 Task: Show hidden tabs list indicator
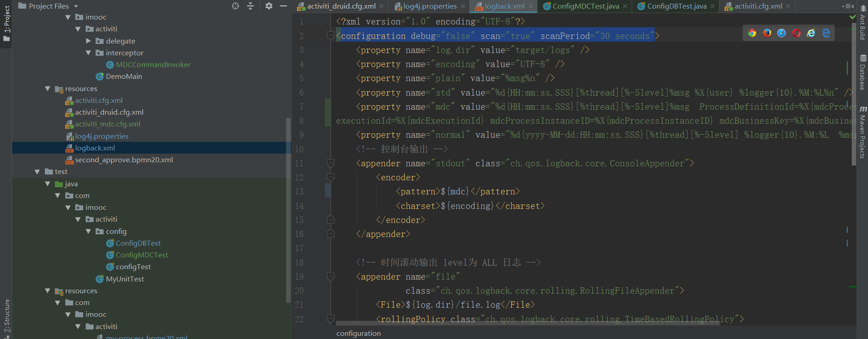click(848, 6)
